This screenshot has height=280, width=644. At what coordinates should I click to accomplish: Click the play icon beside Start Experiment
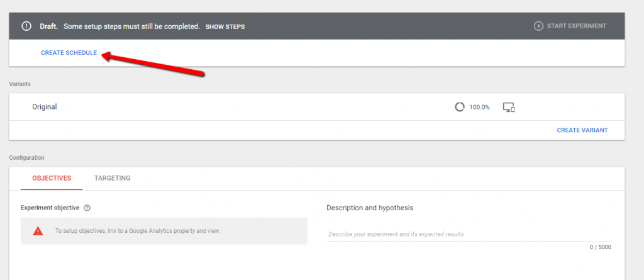pyautogui.click(x=538, y=26)
